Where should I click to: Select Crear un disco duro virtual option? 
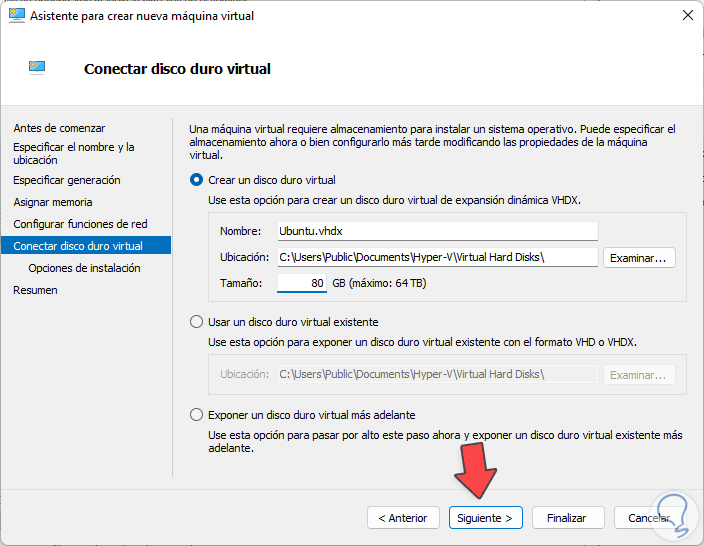196,180
